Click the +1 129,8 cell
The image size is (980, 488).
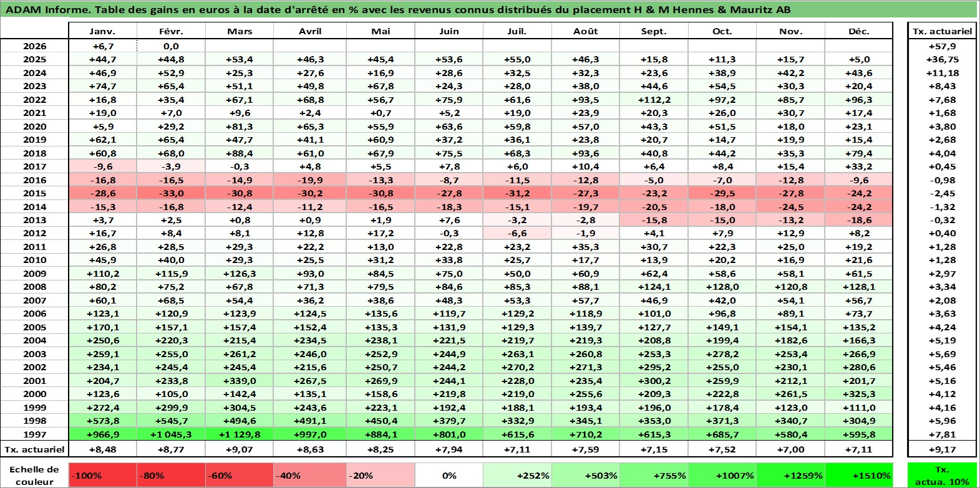[x=240, y=434]
